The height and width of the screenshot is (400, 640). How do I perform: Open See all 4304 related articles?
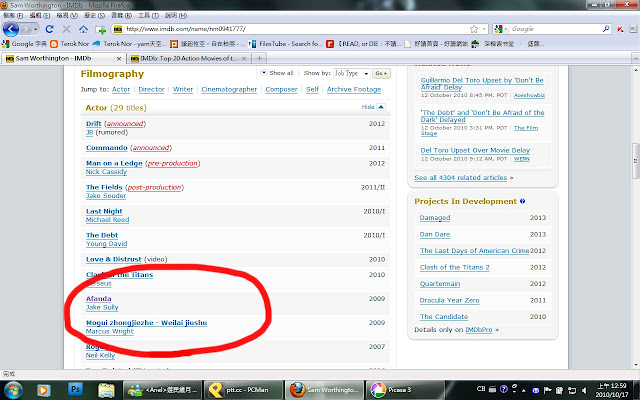460,178
